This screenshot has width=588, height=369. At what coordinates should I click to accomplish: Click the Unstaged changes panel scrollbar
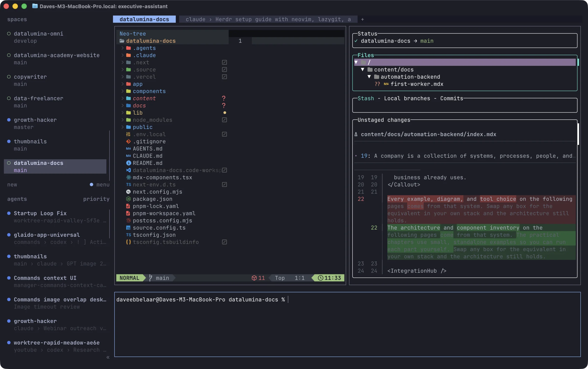coord(578,134)
